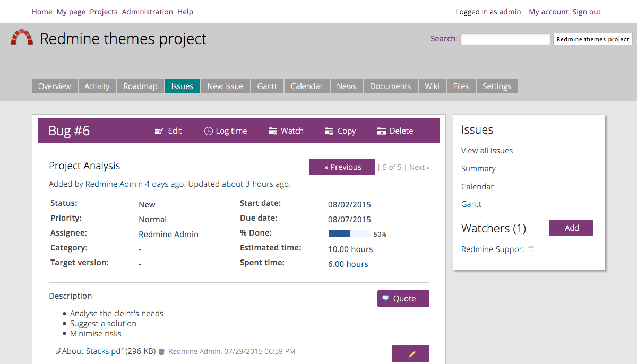Image resolution: width=637 pixels, height=364 pixels.
Task: Focus the search input field
Action: point(505,39)
